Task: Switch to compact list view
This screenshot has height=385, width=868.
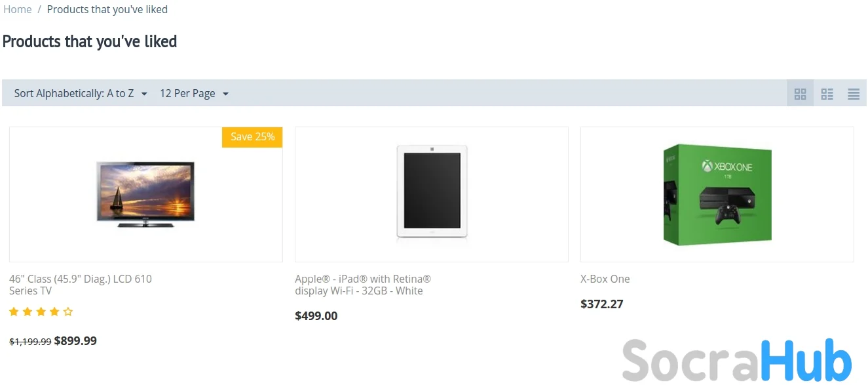Action: point(827,94)
